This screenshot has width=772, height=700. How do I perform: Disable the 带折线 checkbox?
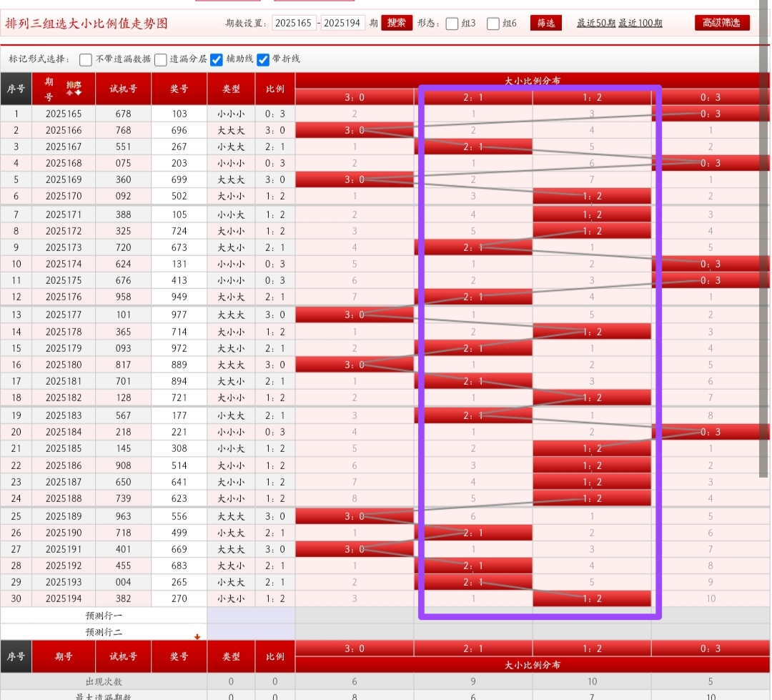click(263, 59)
